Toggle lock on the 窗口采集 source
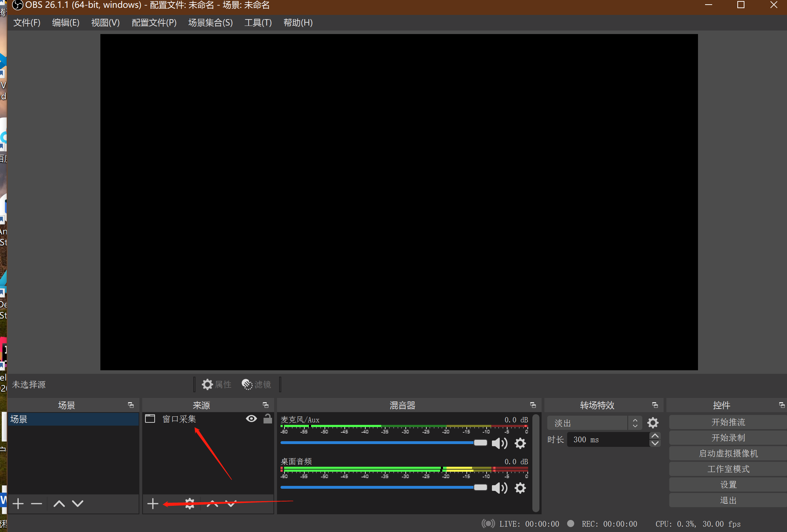This screenshot has width=787, height=532. coord(268,419)
